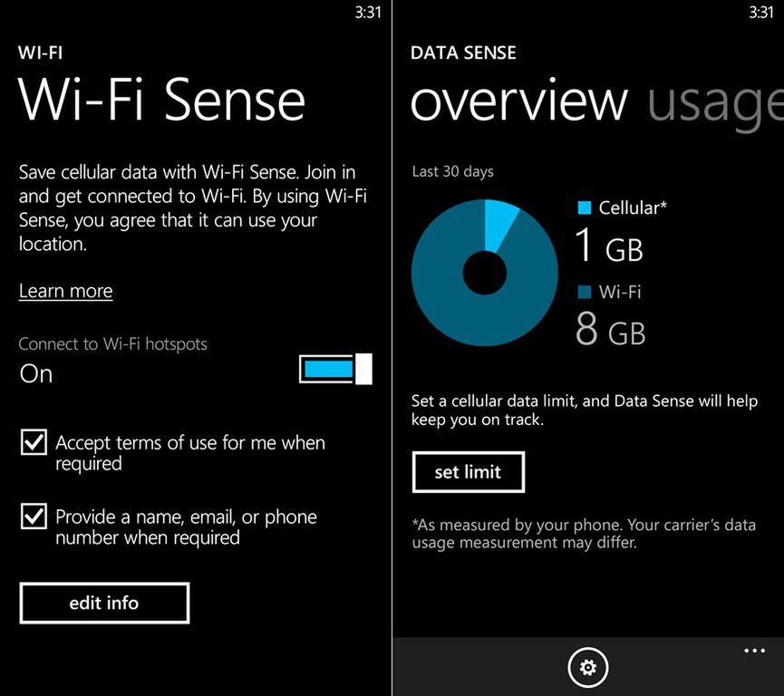Select the Wi-Fi legend icon on the chart
This screenshot has height=696, width=784.
[586, 292]
